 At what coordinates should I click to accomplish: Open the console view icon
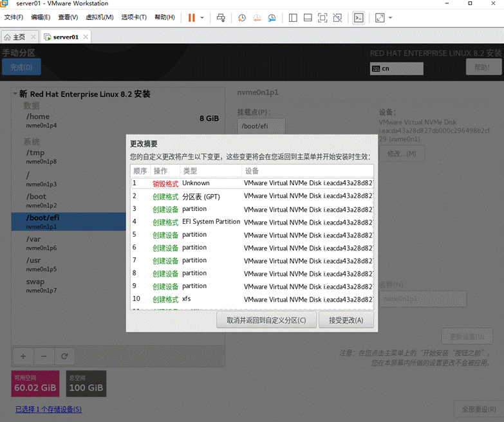(359, 17)
